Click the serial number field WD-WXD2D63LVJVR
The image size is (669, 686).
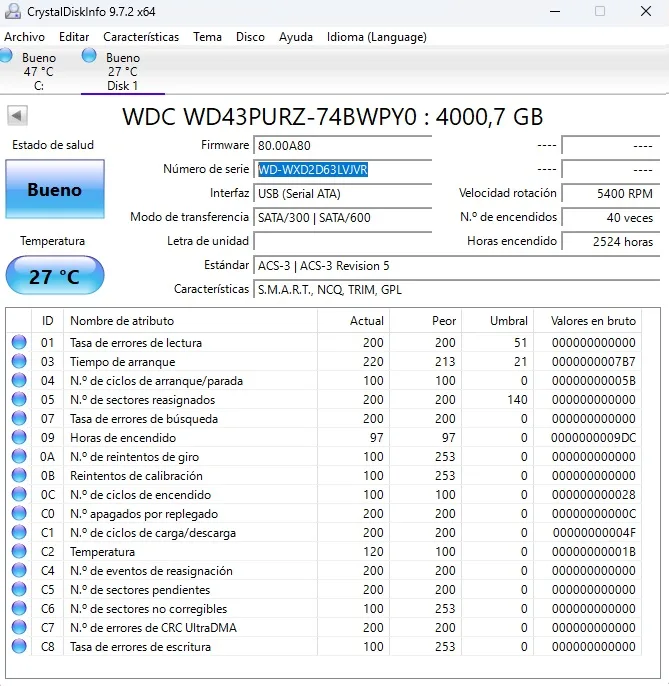point(343,169)
